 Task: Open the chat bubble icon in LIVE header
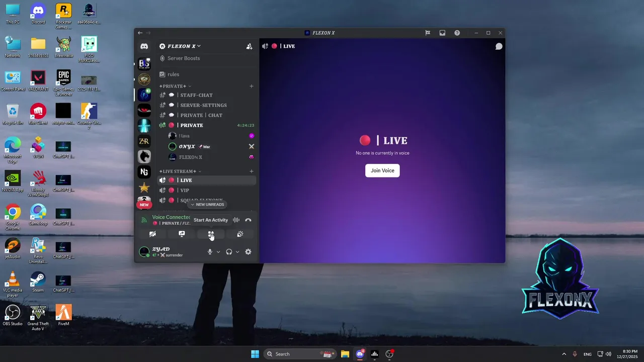pos(499,46)
